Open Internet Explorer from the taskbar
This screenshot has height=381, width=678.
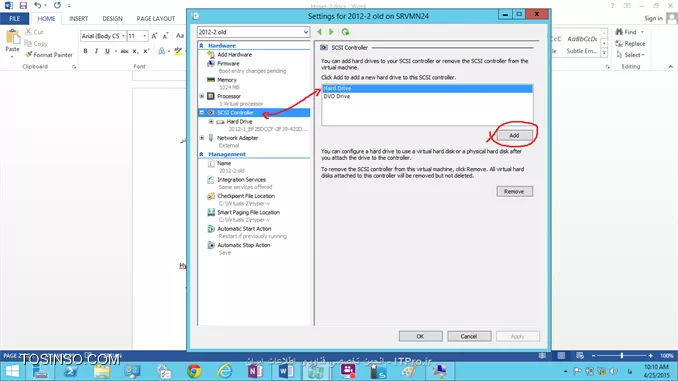click(x=225, y=371)
